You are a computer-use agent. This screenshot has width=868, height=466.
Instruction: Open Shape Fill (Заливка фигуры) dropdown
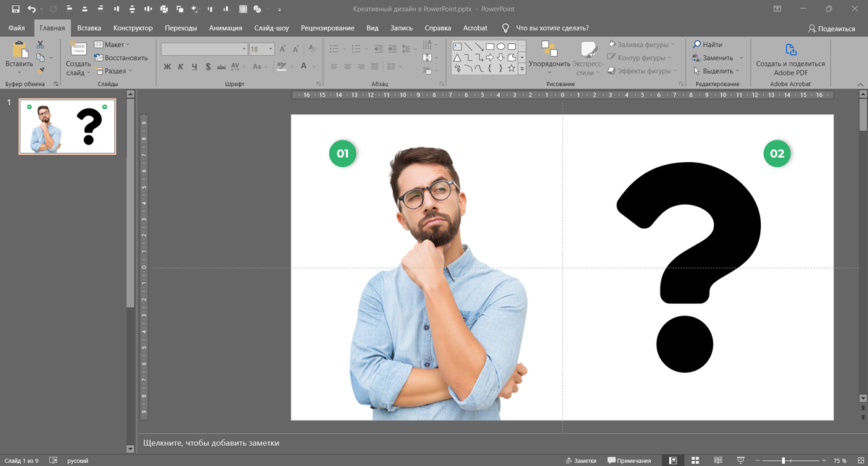[642, 44]
